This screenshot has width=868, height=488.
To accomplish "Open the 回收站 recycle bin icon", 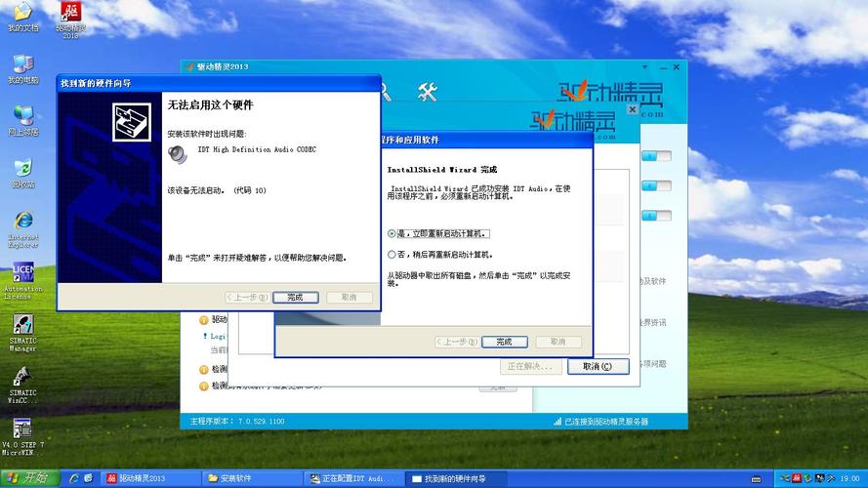I will coord(22,173).
